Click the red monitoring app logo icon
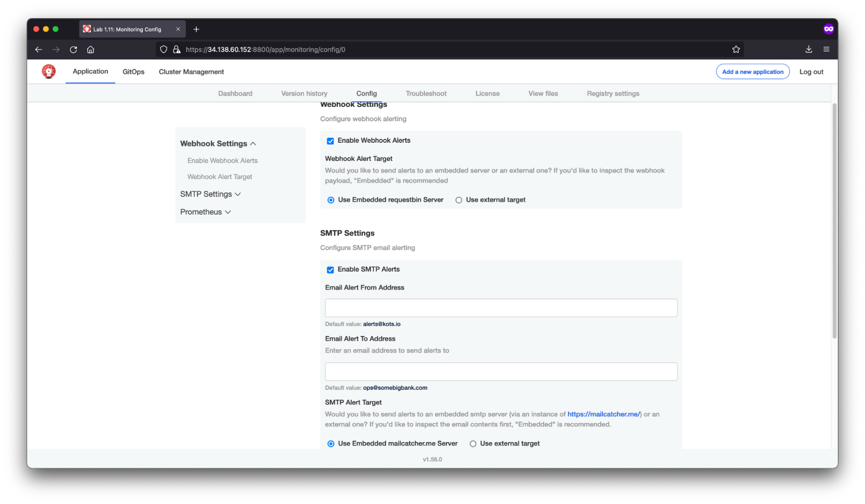 48,71
